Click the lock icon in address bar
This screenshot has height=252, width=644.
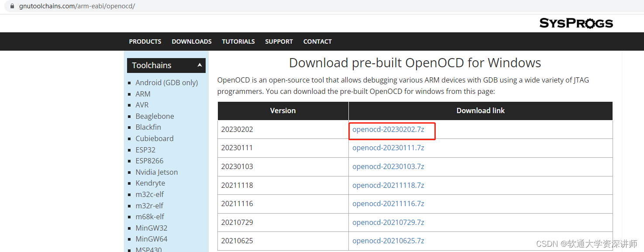tap(12, 7)
